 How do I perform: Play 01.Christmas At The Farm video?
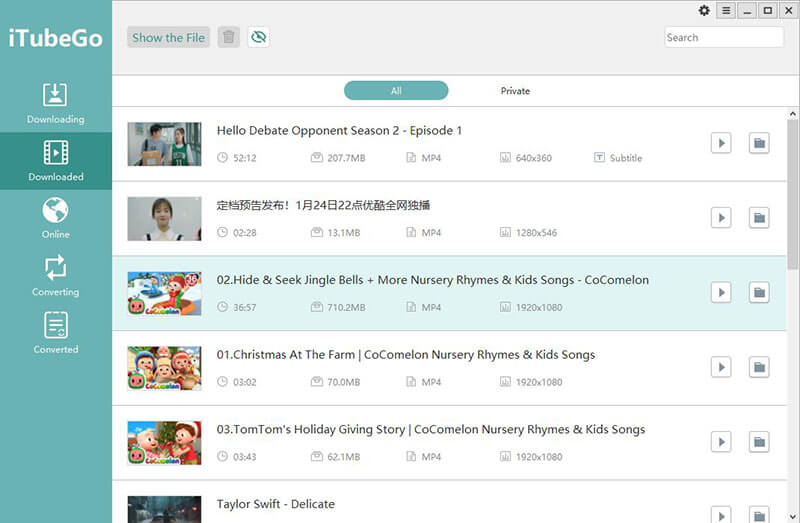[721, 367]
